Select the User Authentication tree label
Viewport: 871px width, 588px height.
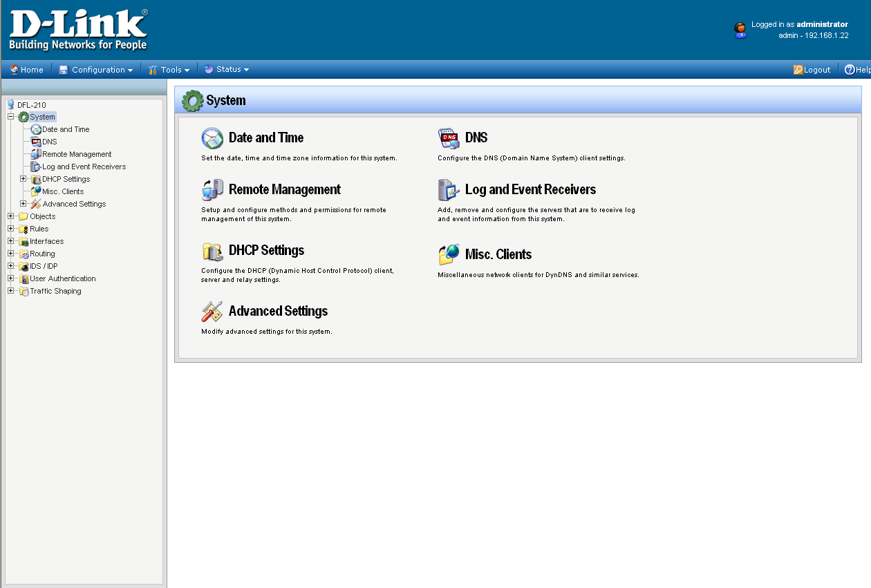[63, 278]
